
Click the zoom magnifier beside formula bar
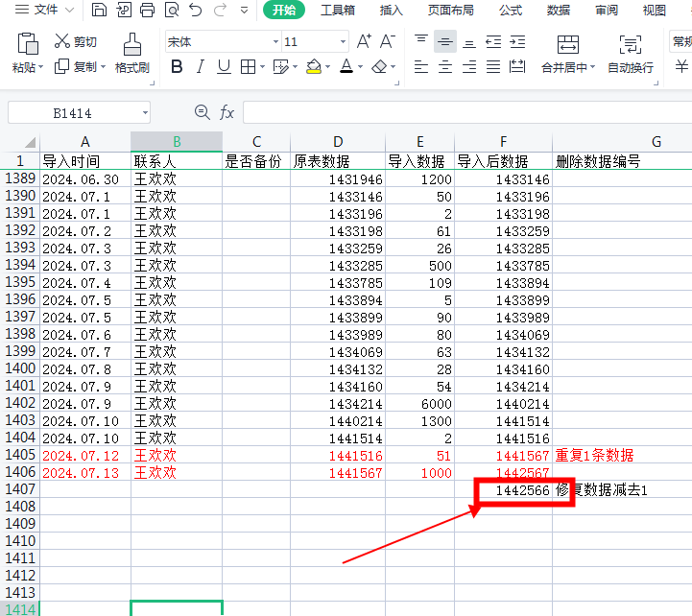[x=203, y=112]
